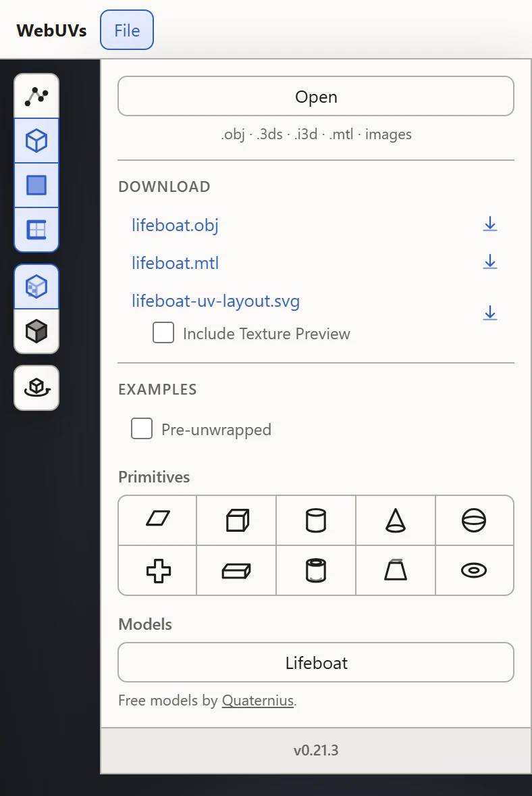Click the DOWNLOAD section heading

pyautogui.click(x=164, y=186)
